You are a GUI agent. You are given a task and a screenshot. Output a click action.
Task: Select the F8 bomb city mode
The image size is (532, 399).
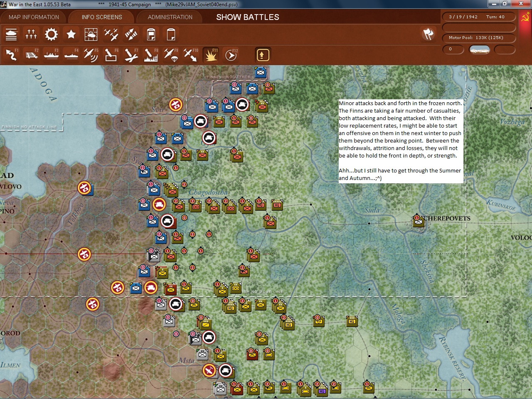point(151,55)
